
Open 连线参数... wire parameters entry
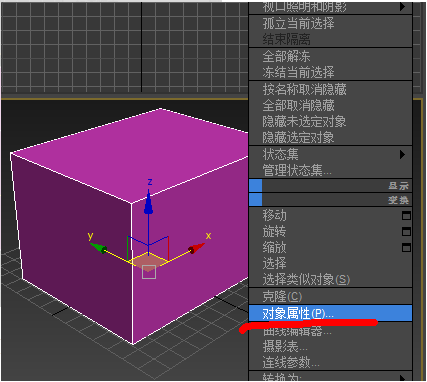pyautogui.click(x=330, y=362)
